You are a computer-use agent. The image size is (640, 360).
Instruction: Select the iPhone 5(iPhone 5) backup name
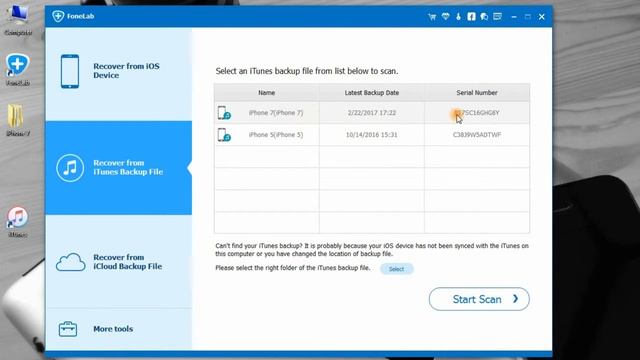click(276, 135)
